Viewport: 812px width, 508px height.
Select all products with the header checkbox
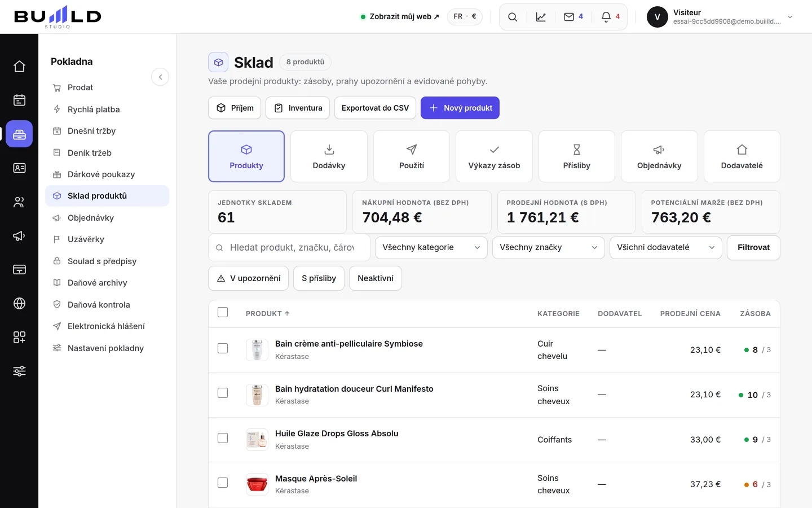coord(223,313)
